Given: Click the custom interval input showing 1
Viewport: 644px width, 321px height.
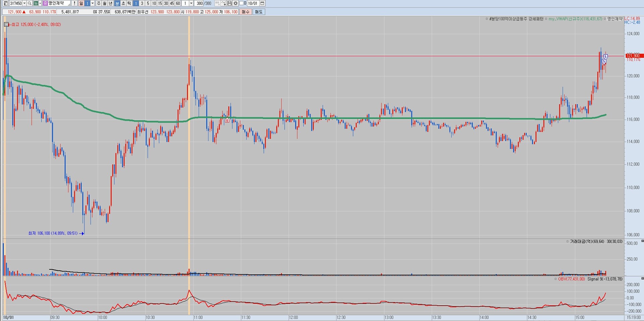Looking at the screenshot, I should pyautogui.click(x=185, y=3).
